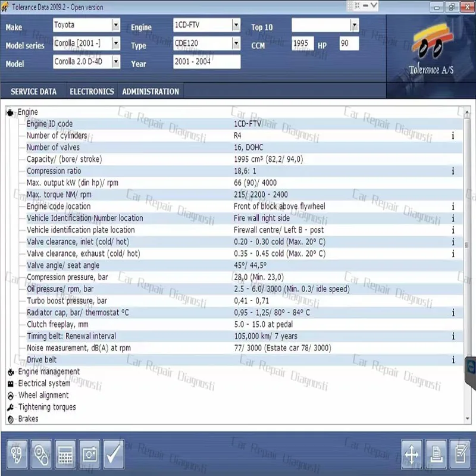Click the scroll down arrow of data list
Screen dimensions: 476x476
coord(467,419)
